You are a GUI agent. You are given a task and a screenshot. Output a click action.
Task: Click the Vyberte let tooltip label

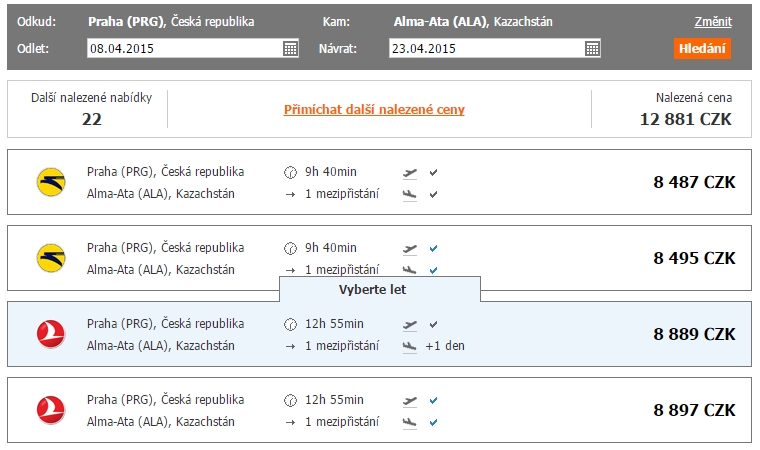pos(379,290)
